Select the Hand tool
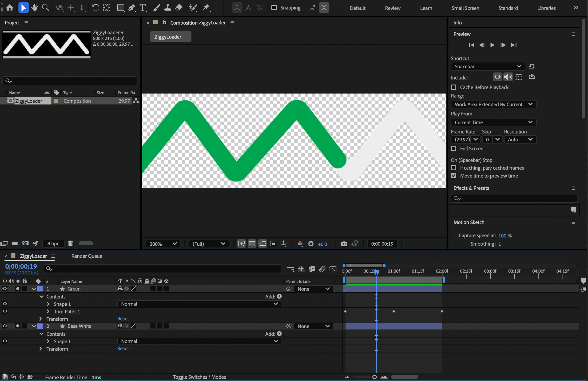 click(x=35, y=8)
